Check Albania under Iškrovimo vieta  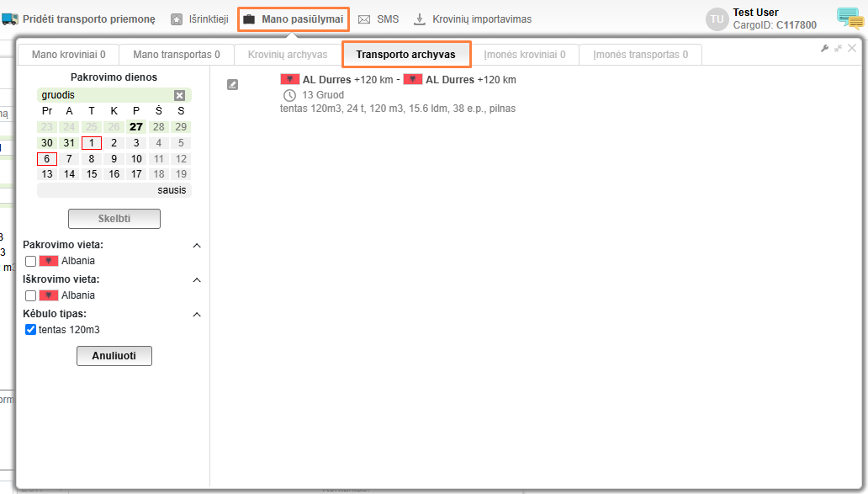point(31,295)
